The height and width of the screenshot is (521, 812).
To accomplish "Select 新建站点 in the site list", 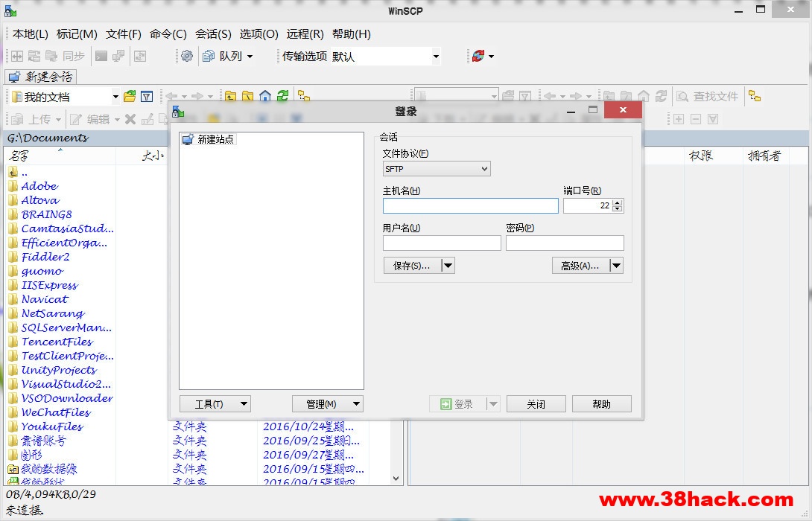I will [209, 139].
